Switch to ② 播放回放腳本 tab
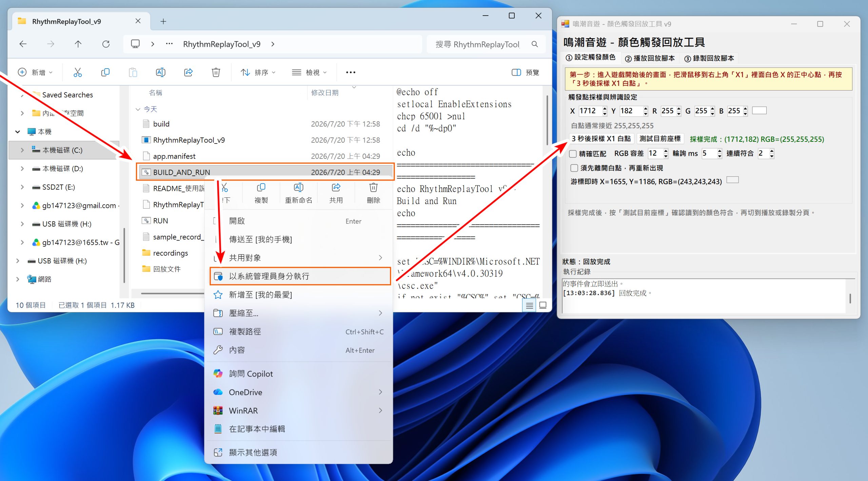The width and height of the screenshot is (868, 481). [x=650, y=58]
